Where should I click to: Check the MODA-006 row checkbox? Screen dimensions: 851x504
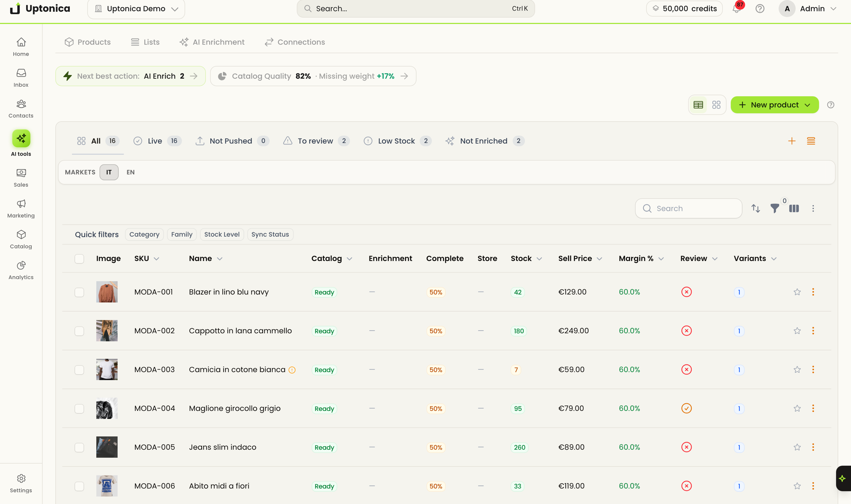[x=79, y=486]
